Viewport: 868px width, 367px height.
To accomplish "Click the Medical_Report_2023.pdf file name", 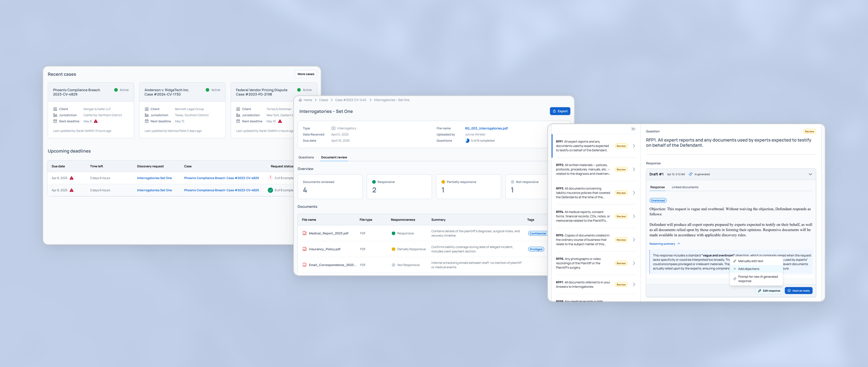I will pyautogui.click(x=329, y=233).
